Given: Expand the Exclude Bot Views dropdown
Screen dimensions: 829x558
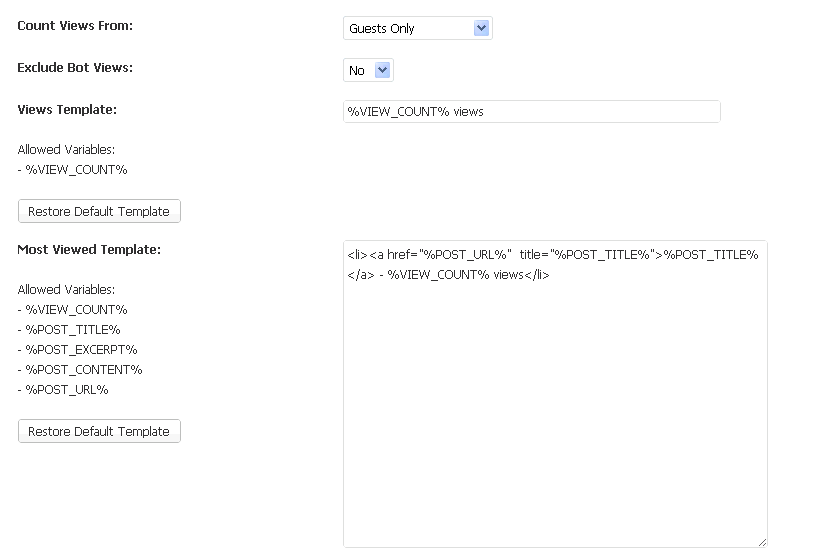Looking at the screenshot, I should coord(368,70).
